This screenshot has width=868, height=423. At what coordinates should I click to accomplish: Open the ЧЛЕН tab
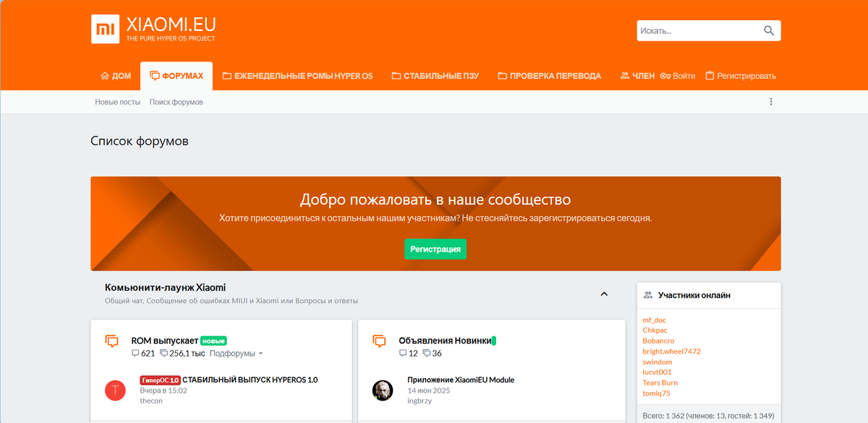pos(637,76)
